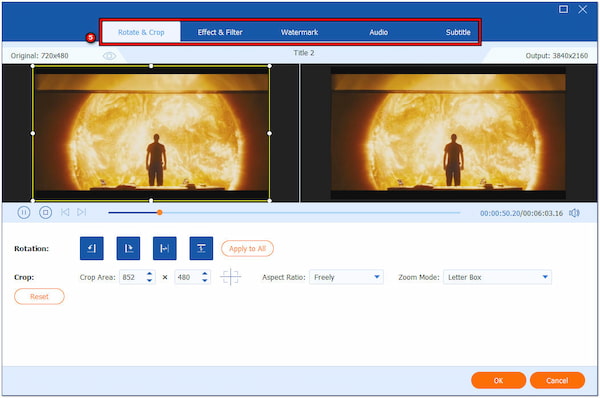Confirm edits with OK button
This screenshot has width=600, height=398.
498,380
